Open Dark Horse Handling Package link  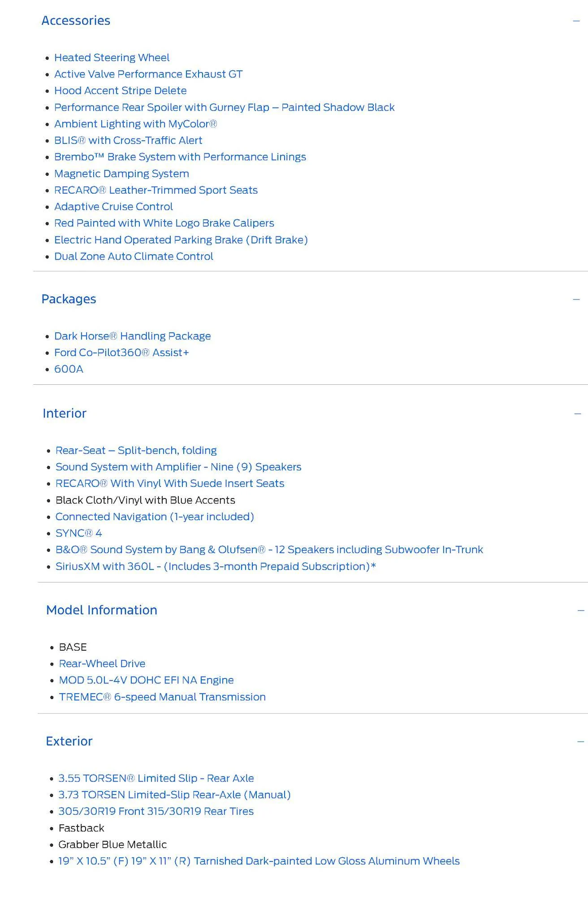click(x=132, y=336)
